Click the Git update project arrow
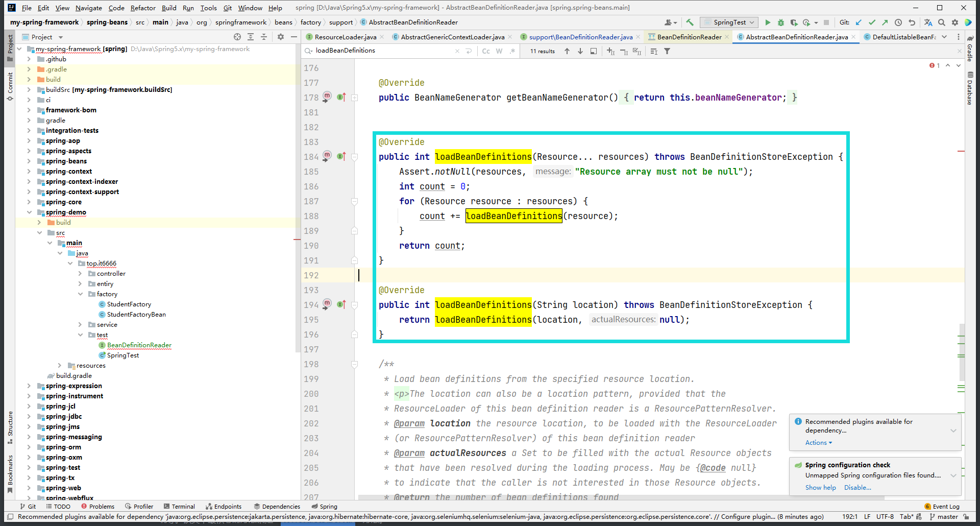The image size is (980, 526). tap(859, 22)
